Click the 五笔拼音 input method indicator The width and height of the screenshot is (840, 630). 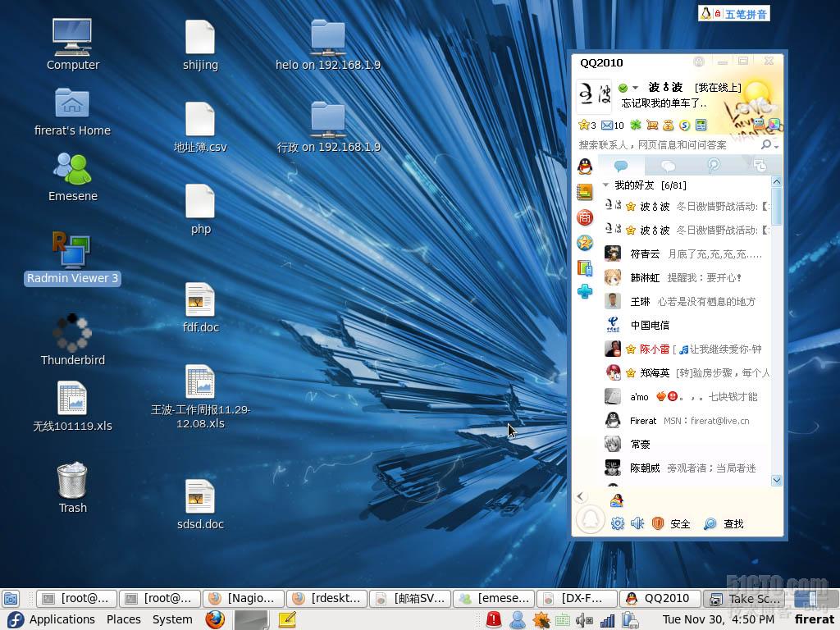pos(734,13)
